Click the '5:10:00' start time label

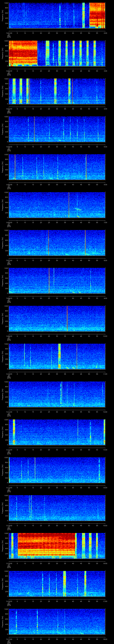coord(9,374)
